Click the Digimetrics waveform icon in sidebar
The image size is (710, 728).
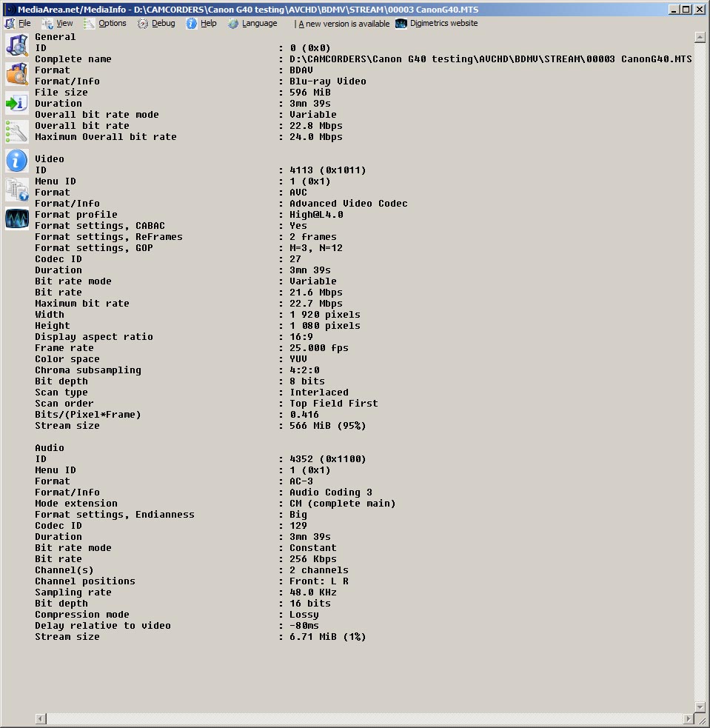pos(17,218)
